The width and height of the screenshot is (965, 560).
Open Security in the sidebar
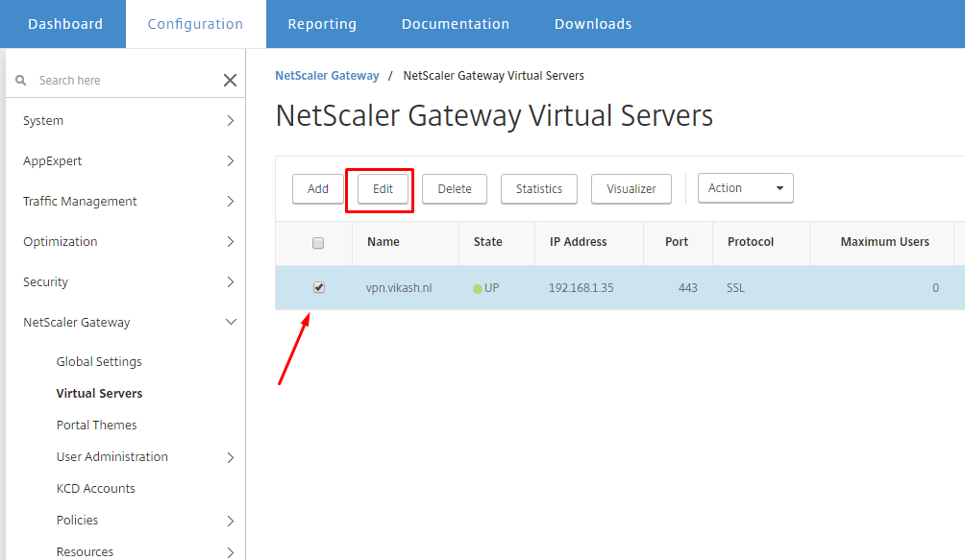tap(45, 282)
